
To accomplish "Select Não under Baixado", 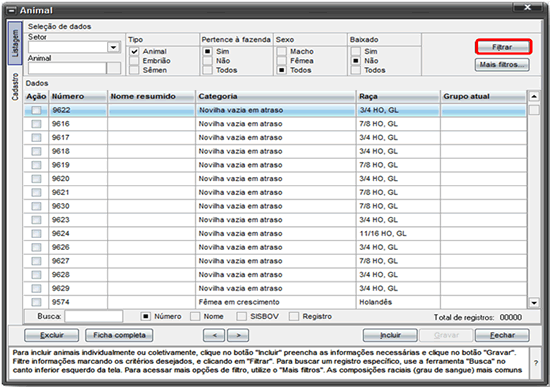I will click(x=356, y=61).
